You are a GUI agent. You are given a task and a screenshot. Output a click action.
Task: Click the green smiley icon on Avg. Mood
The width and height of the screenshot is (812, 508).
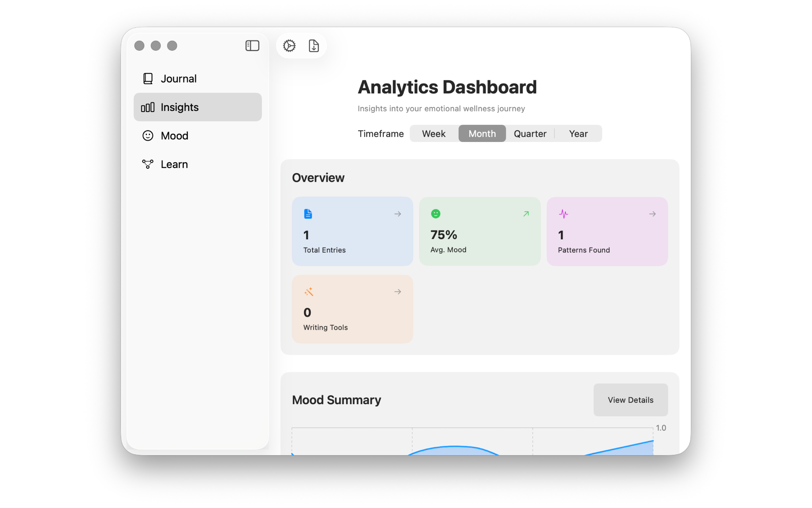pyautogui.click(x=436, y=214)
